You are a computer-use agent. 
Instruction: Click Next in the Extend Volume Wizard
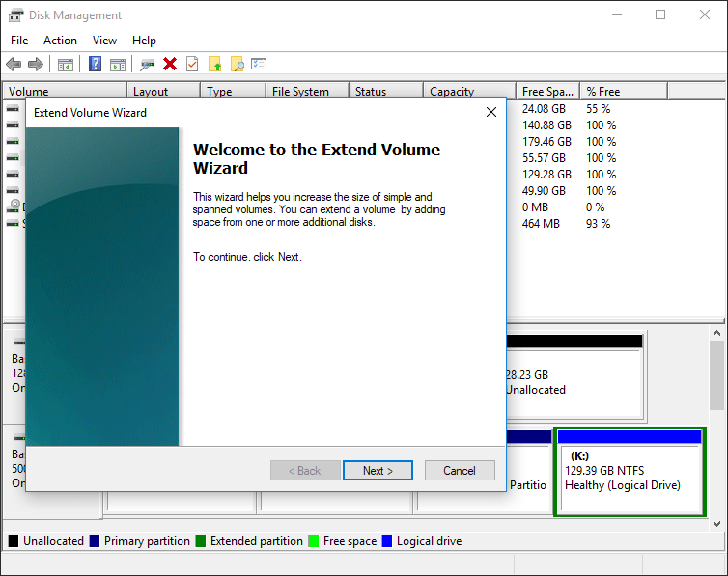pyautogui.click(x=378, y=471)
